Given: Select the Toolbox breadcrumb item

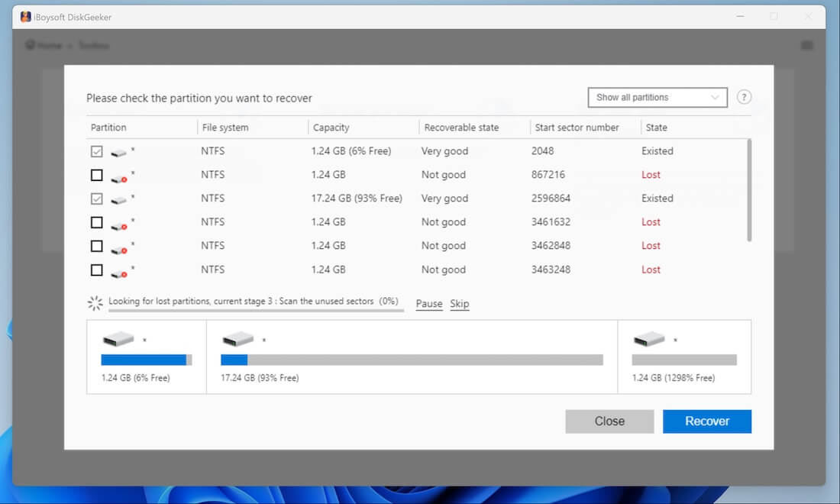Looking at the screenshot, I should [x=94, y=45].
